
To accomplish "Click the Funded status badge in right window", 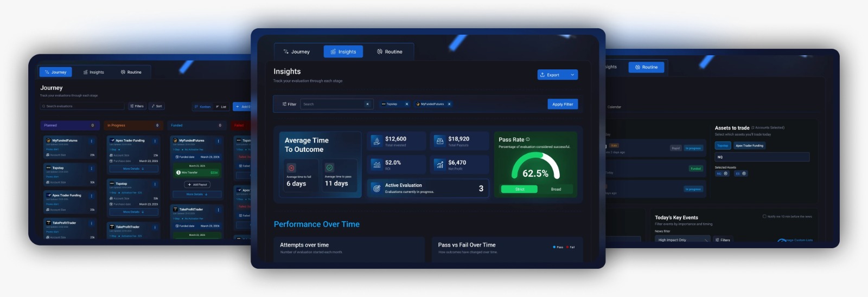I will [695, 169].
